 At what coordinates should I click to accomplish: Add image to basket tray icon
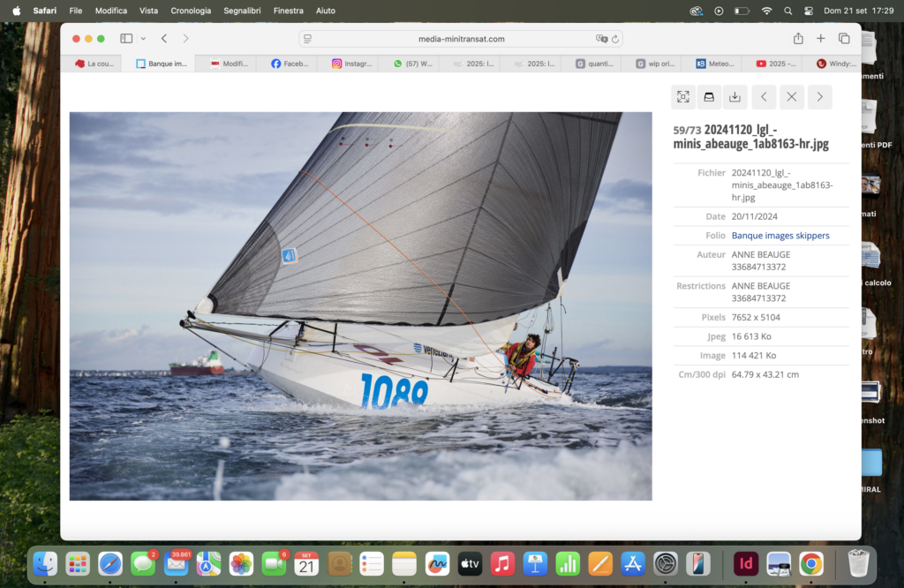(x=709, y=97)
